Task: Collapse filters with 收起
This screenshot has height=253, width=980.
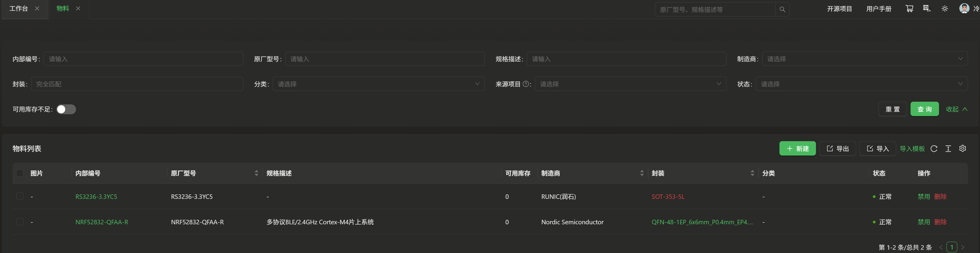Action: pyautogui.click(x=956, y=109)
